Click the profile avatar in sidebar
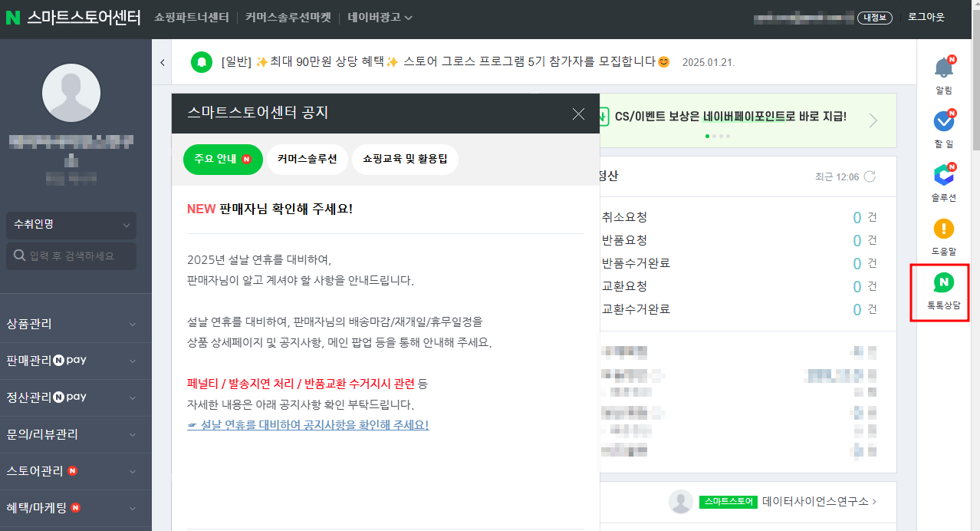 click(x=71, y=94)
